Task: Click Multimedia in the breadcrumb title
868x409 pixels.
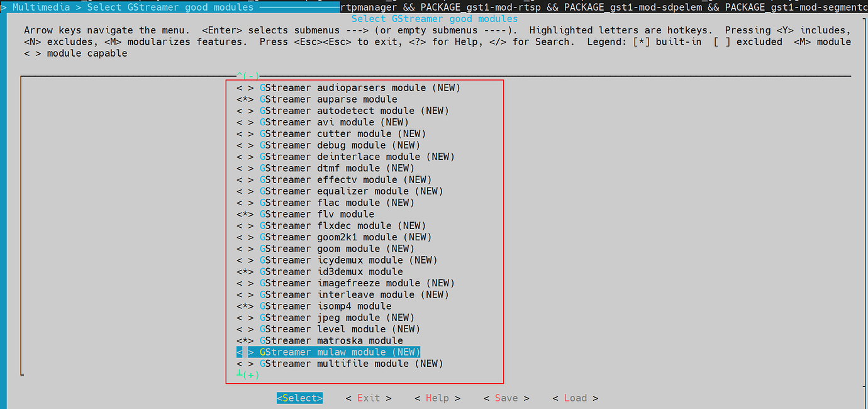Action: click(x=41, y=8)
